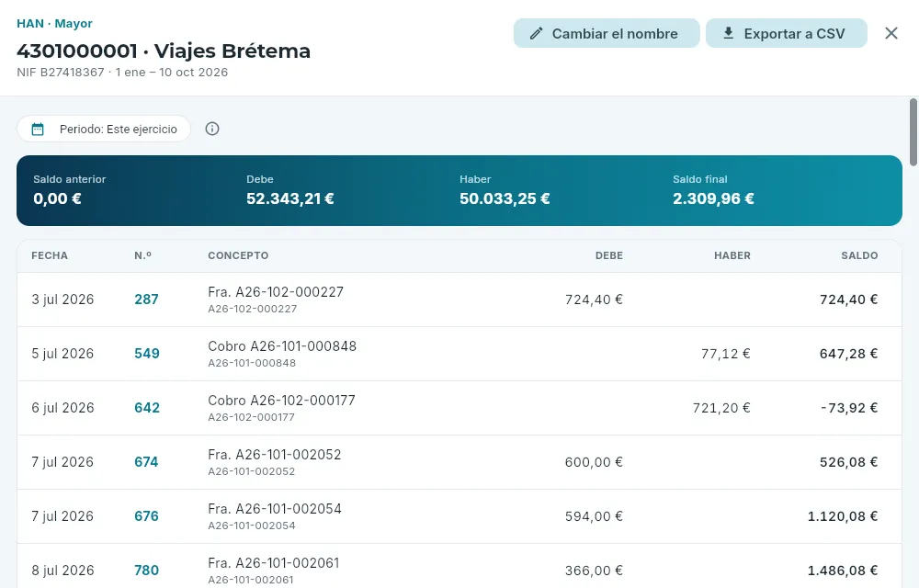Click the debe amount 600,00 €
Screen dimensions: 919x588
point(594,462)
